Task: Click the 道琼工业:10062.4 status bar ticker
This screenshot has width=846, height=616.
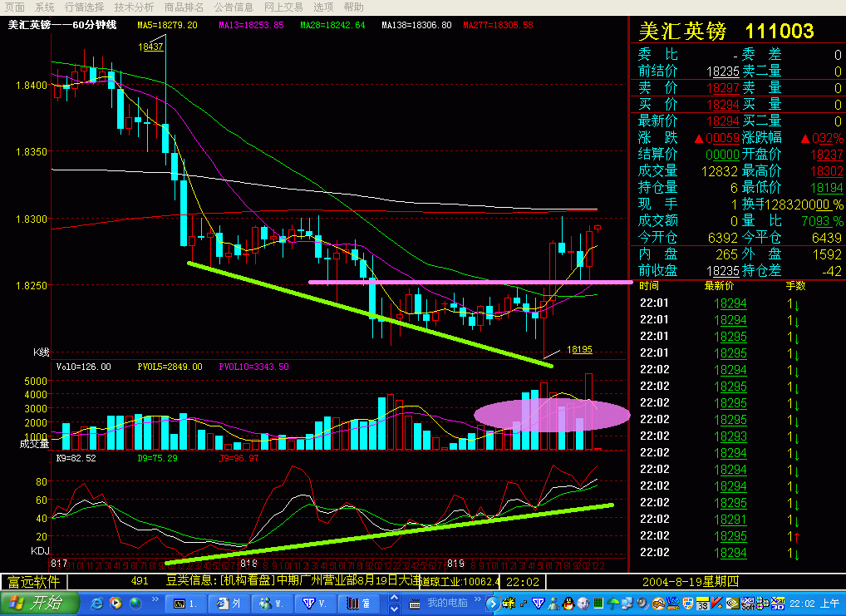Action: tap(460, 581)
